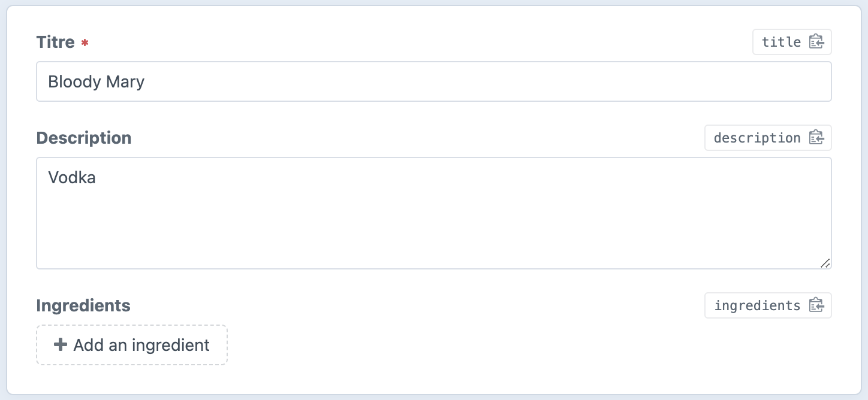The width and height of the screenshot is (868, 400).
Task: Click the "title" field identifier badge
Action: point(792,42)
